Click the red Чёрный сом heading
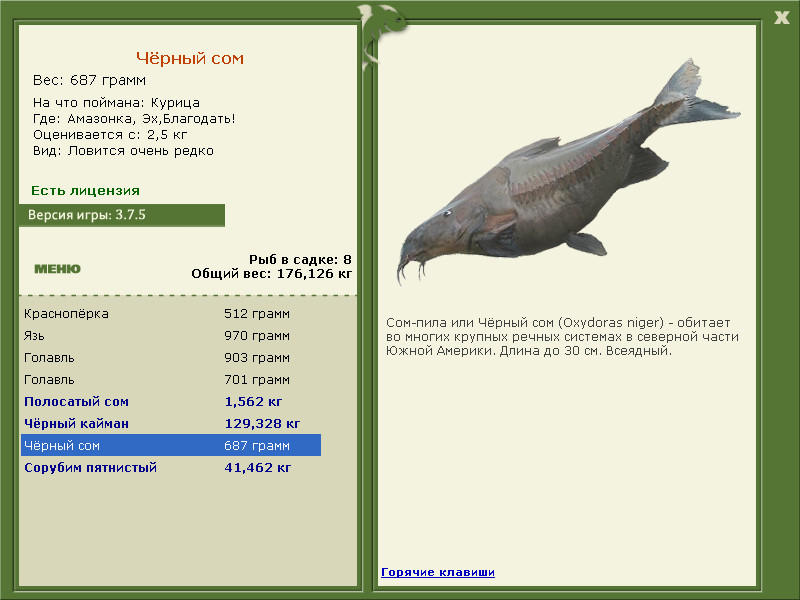This screenshot has width=800, height=600. coord(190,58)
